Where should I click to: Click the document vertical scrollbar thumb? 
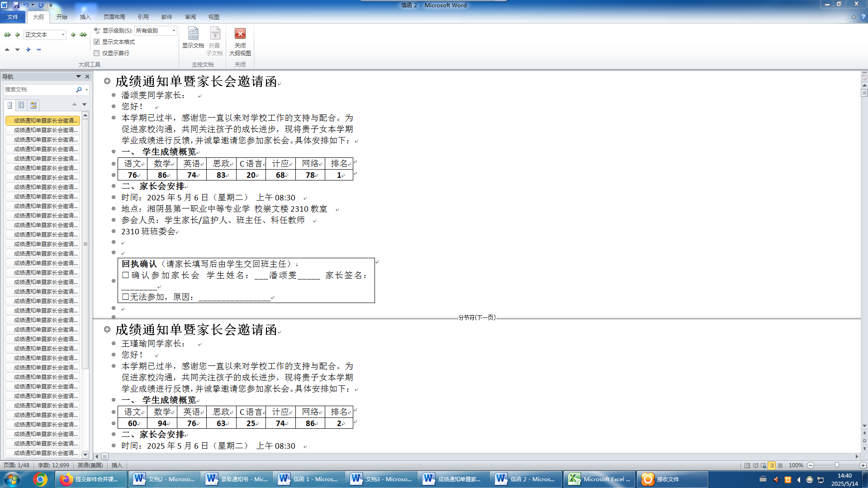pos(864,93)
